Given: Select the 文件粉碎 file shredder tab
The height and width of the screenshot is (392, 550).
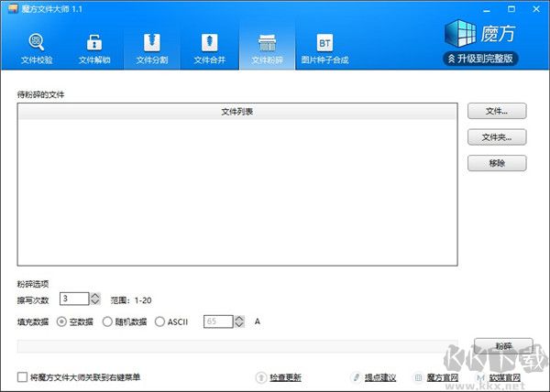Looking at the screenshot, I should [268, 49].
